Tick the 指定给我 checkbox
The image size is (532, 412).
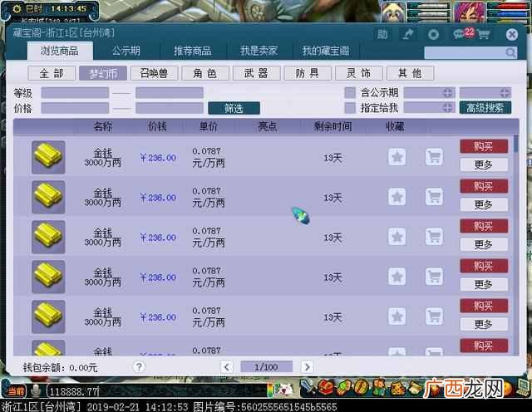pyautogui.click(x=350, y=108)
